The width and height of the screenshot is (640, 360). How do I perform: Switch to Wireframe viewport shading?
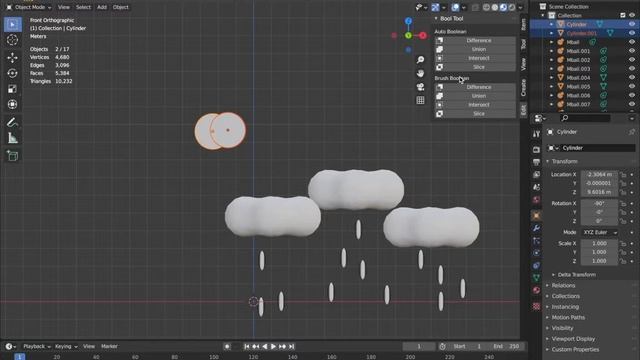click(486, 7)
